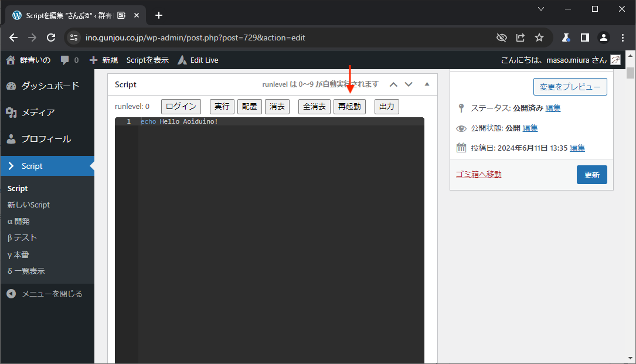
Task: Click the share page icon in address bar
Action: tap(521, 38)
